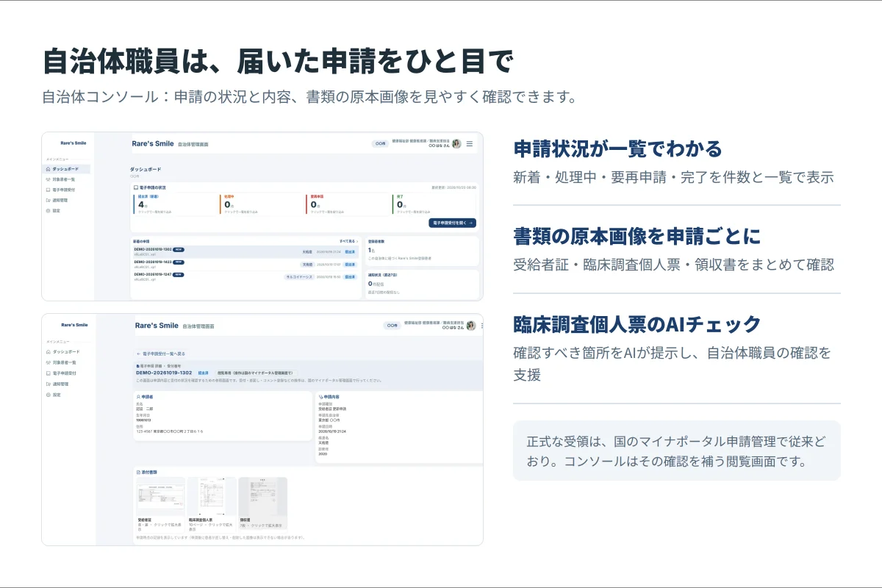This screenshot has height=588, width=882.
Task: Click the 登録患者数 card on the dashboard
Action: [x=422, y=251]
